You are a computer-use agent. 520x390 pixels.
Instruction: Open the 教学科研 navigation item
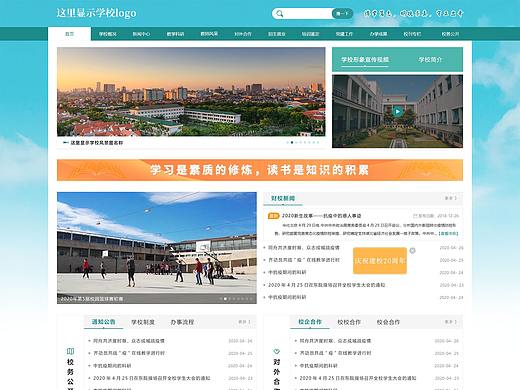pyautogui.click(x=175, y=34)
